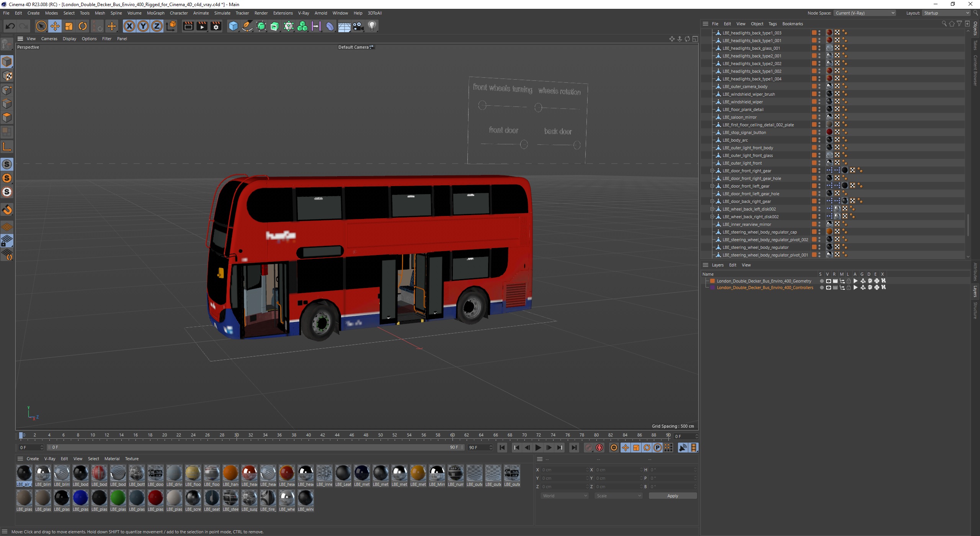The image size is (980, 536).
Task: Open the Character menu
Action: (x=179, y=13)
